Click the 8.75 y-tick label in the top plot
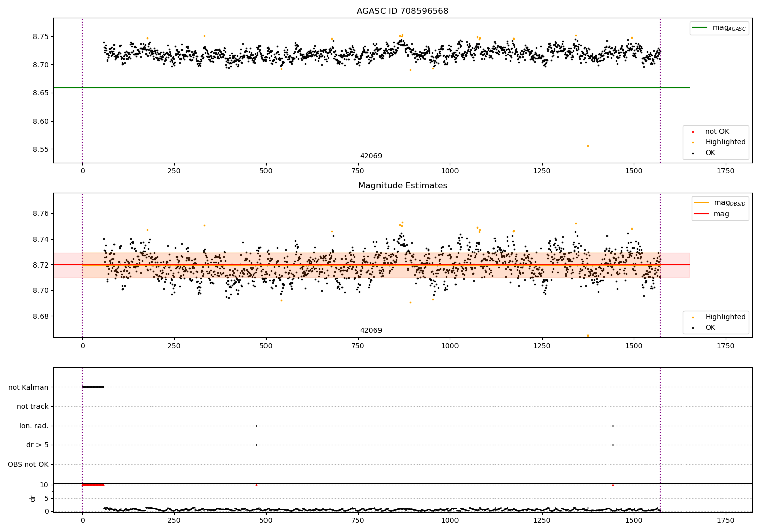The height and width of the screenshot is (532, 760). coord(41,36)
